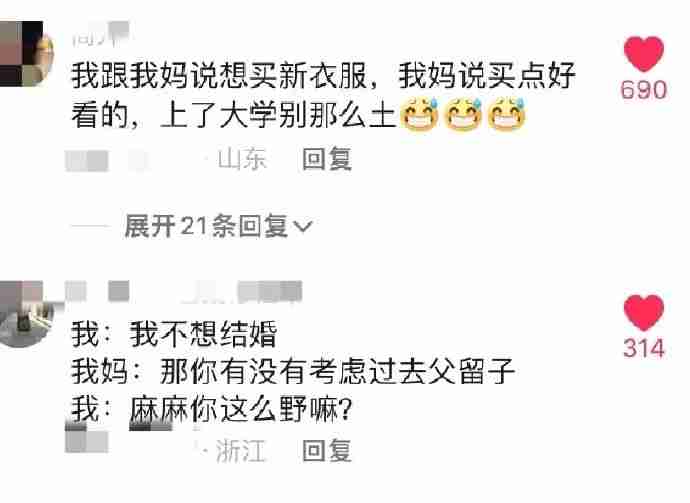Click the 314 like count
690x503 pixels.
(x=644, y=349)
